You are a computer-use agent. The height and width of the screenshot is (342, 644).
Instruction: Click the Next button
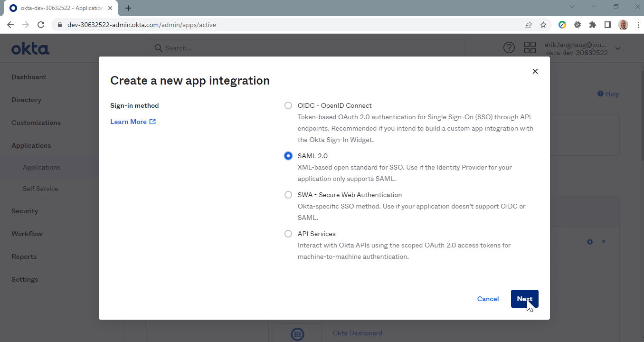(524, 299)
